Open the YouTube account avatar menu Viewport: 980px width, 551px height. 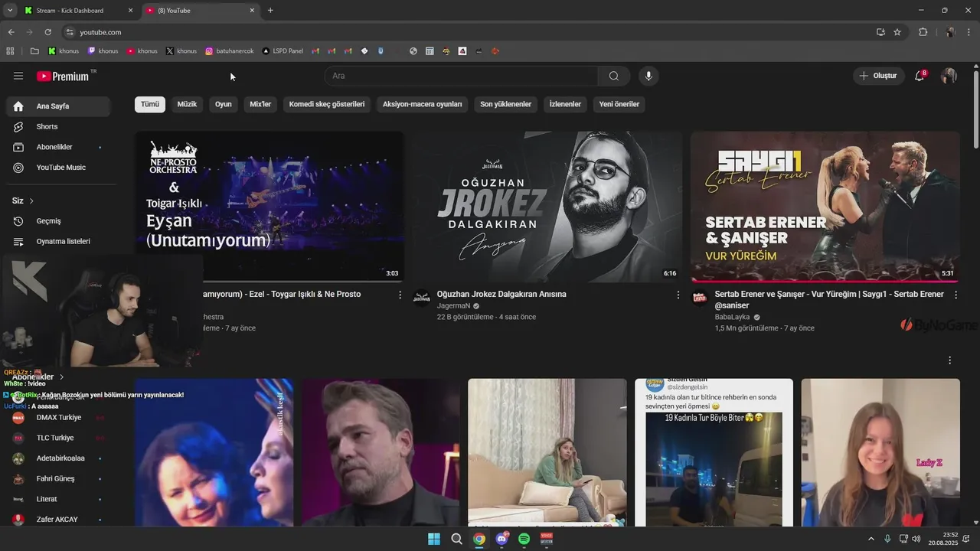coord(949,76)
